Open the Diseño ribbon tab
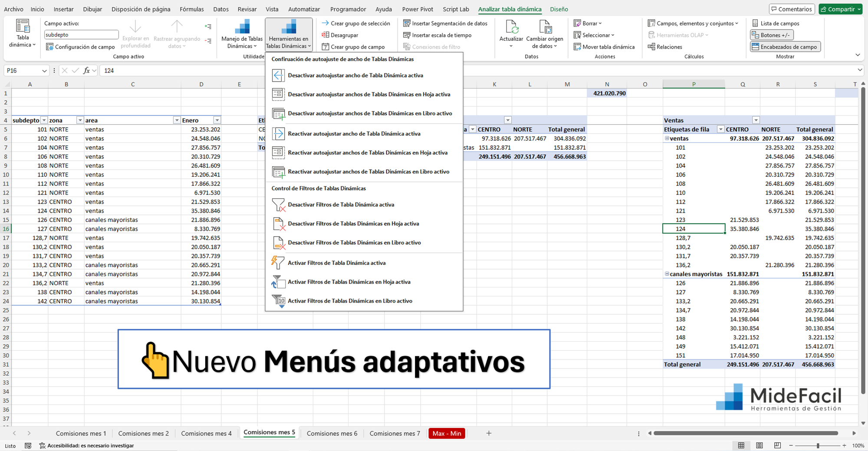Screen dimensions: 868x451 (x=559, y=9)
